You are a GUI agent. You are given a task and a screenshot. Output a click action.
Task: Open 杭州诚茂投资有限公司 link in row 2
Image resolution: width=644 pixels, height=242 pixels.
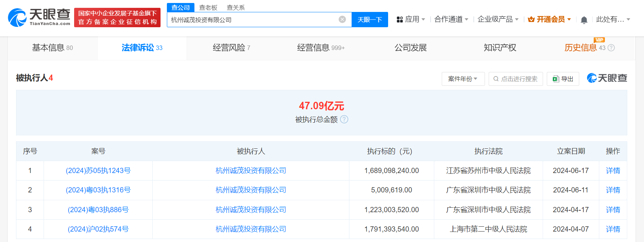(x=251, y=190)
